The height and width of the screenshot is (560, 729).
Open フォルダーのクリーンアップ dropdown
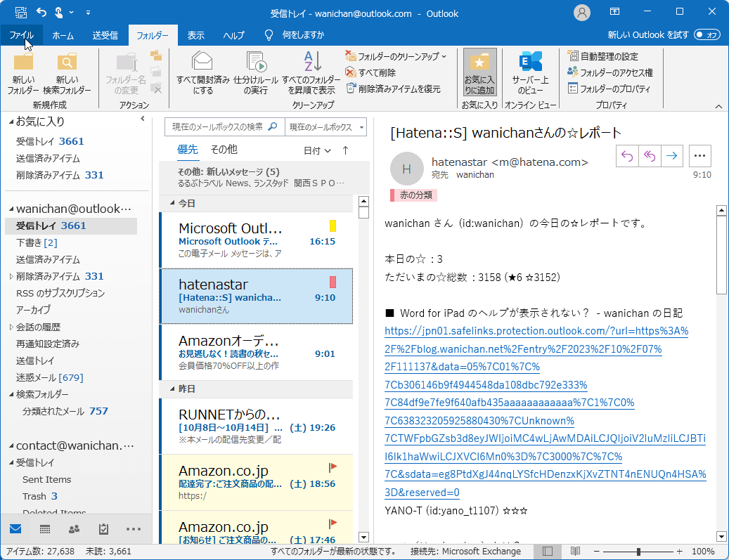(x=396, y=56)
